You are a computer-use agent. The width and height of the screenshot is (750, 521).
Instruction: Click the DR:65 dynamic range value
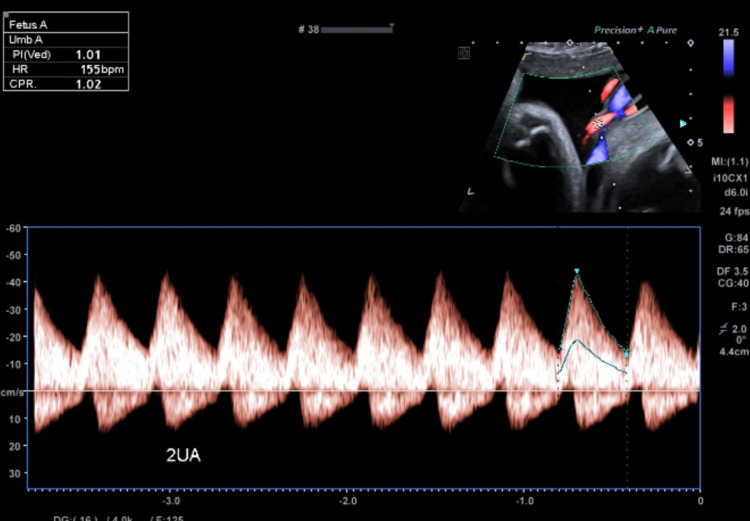click(x=733, y=249)
